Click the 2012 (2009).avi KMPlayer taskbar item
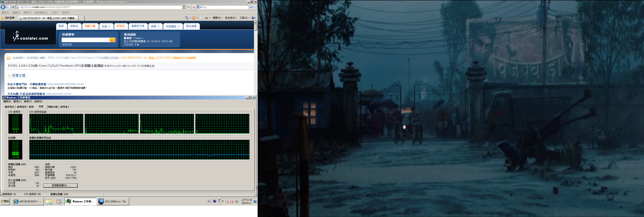The image size is (644, 217). pos(113,202)
